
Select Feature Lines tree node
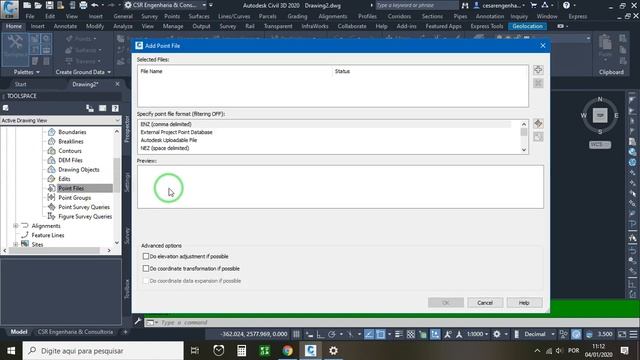(x=48, y=236)
